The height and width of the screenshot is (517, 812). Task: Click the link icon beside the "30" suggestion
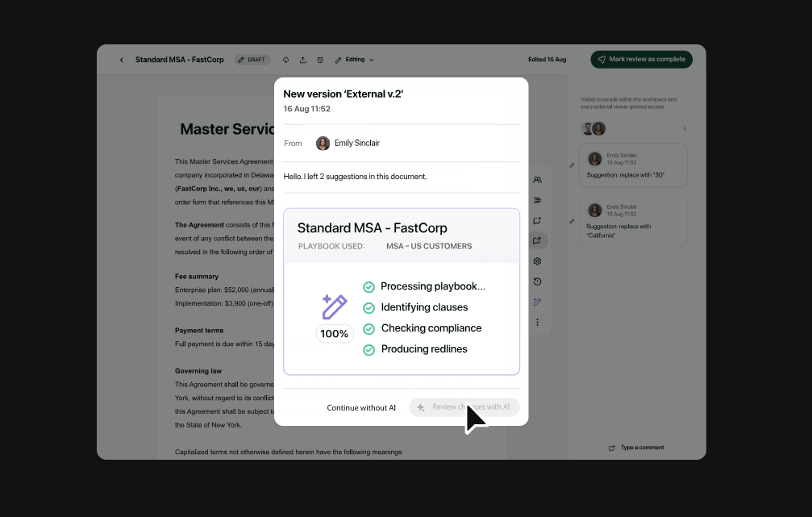tap(572, 165)
